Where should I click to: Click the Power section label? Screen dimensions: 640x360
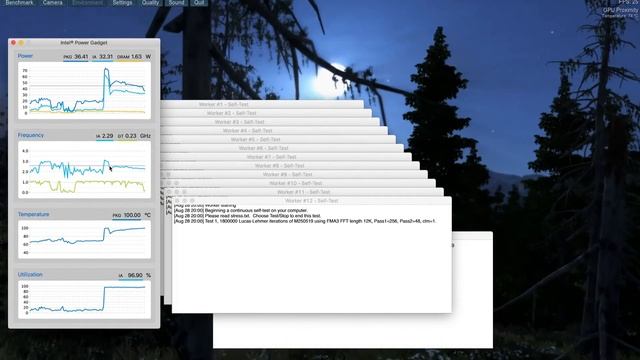25,56
